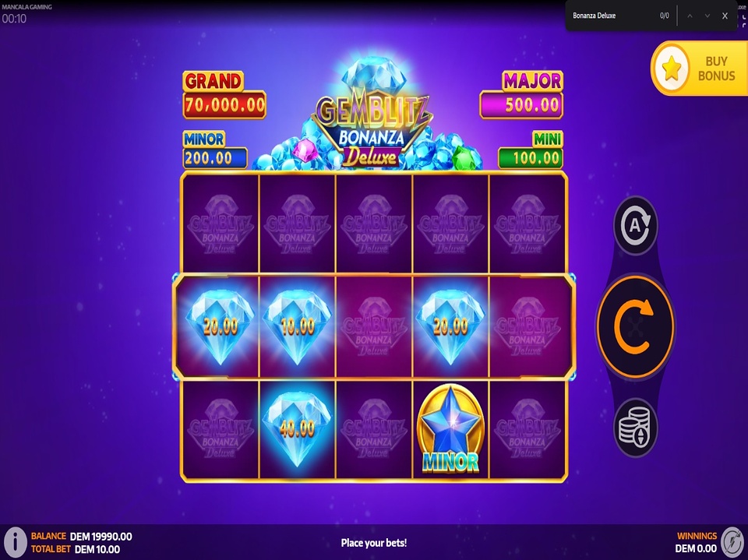This screenshot has height=560, width=748.
Task: Open the coin stack bet settings
Action: (x=636, y=428)
